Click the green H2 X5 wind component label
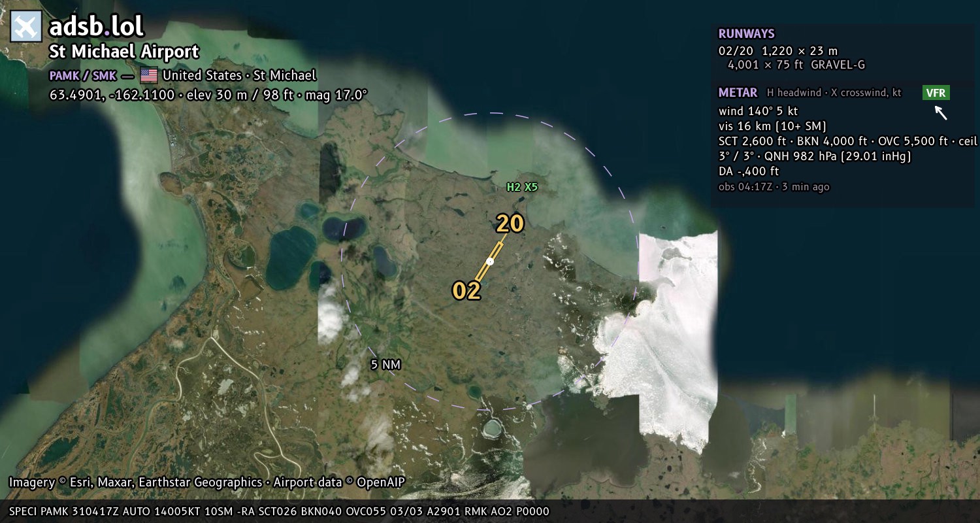 pos(522,187)
